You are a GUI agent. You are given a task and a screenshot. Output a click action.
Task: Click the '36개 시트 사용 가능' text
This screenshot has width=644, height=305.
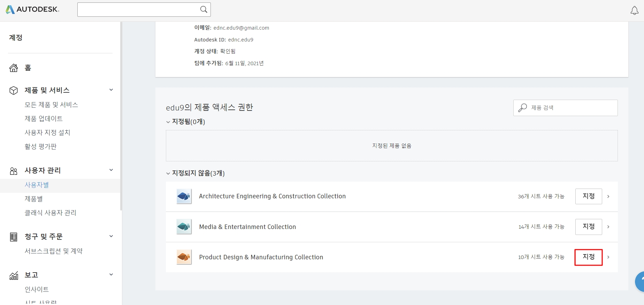click(x=541, y=197)
